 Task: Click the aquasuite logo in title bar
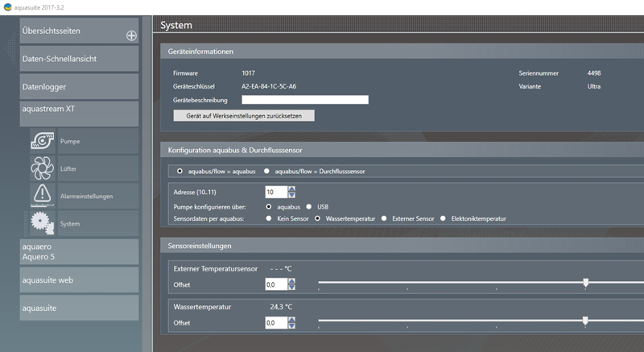[x=8, y=6]
